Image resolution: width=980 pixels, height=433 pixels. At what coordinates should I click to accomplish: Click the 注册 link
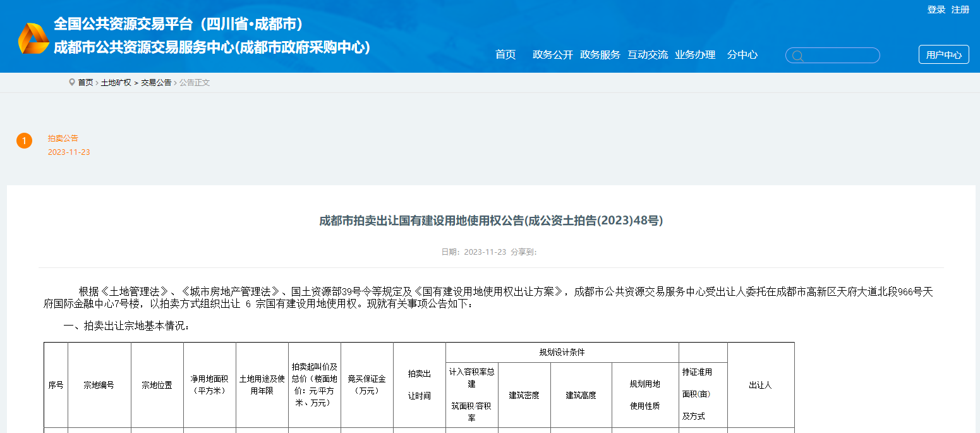(x=960, y=9)
